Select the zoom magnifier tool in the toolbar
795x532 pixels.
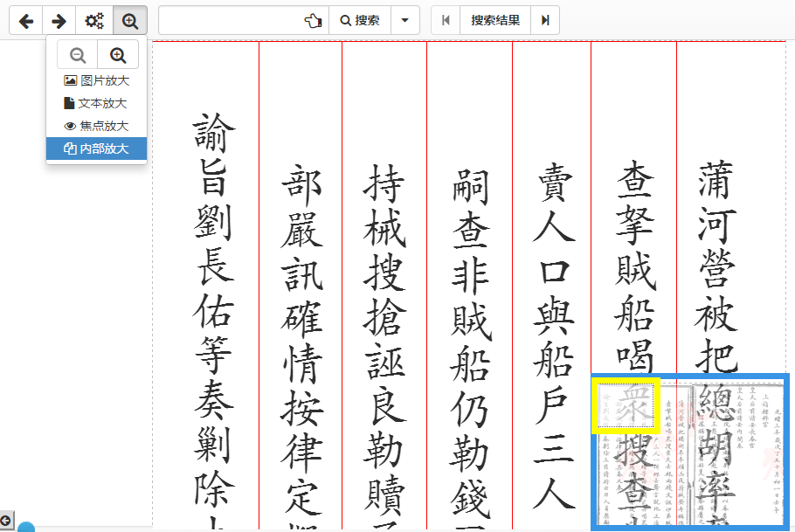(130, 20)
